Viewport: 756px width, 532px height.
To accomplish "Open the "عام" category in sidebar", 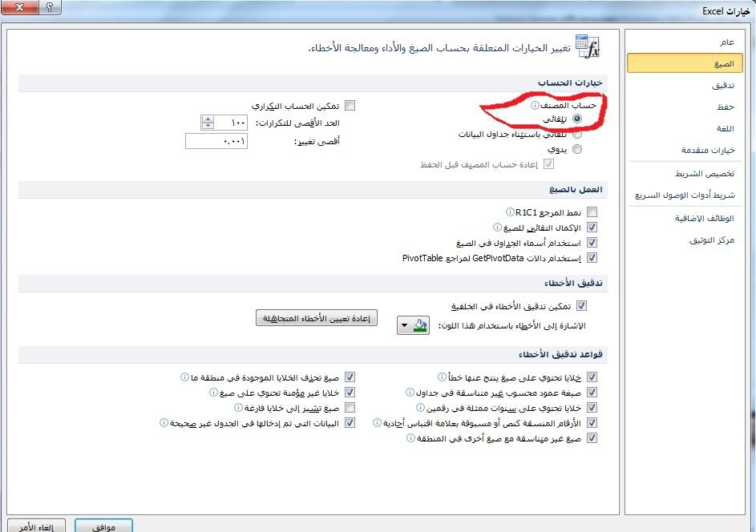I will tap(685, 42).
